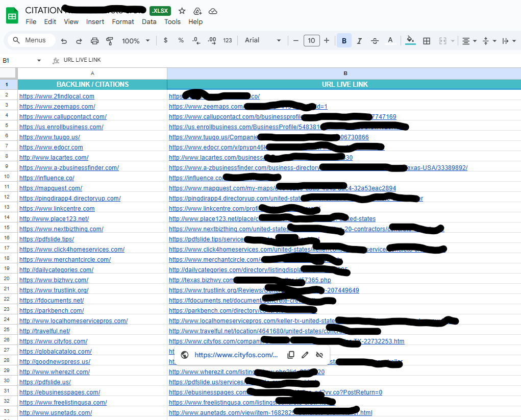Screen dimensions: 521x420
Task: Click the .XLSX file type badge
Action: [x=160, y=11]
